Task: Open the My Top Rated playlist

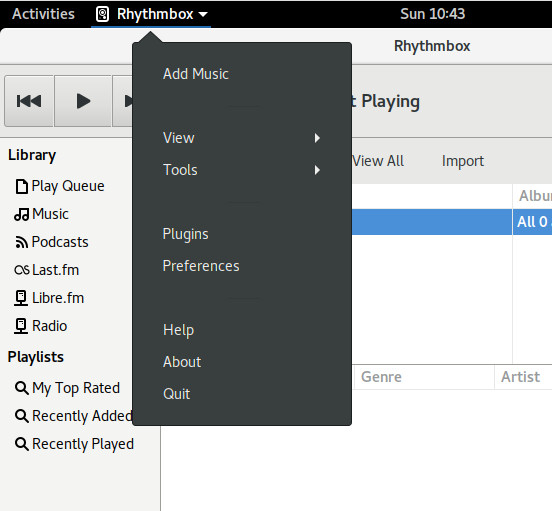Action: point(67,388)
